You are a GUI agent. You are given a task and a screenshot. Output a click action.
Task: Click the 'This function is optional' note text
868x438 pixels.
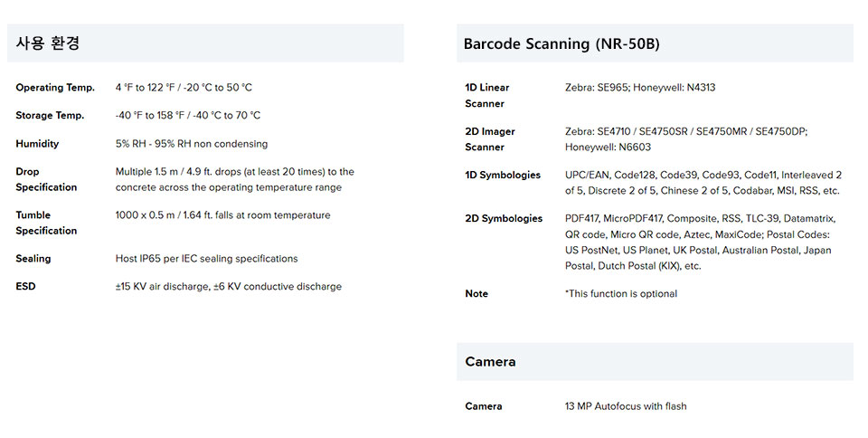621,294
